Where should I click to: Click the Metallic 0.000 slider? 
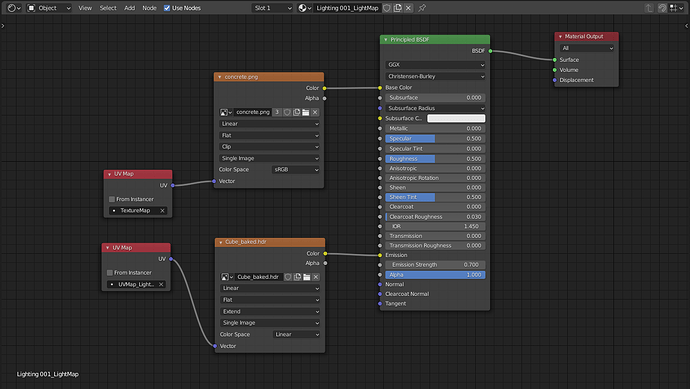(x=435, y=128)
